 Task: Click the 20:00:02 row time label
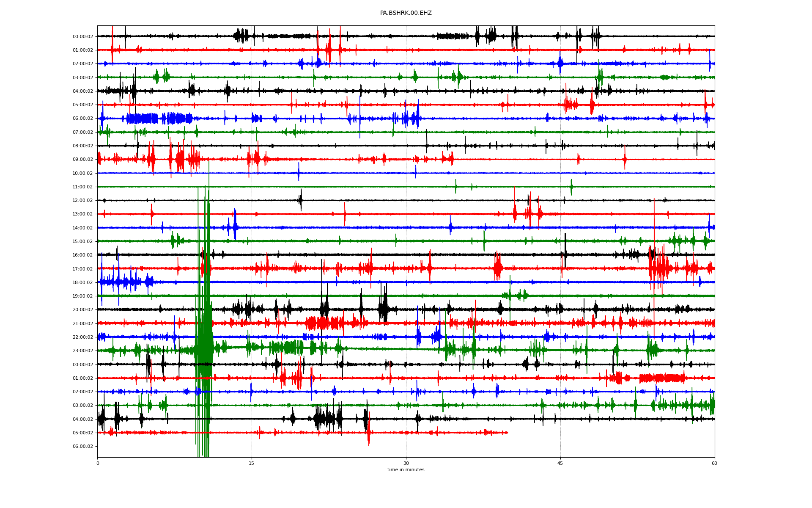click(82, 310)
